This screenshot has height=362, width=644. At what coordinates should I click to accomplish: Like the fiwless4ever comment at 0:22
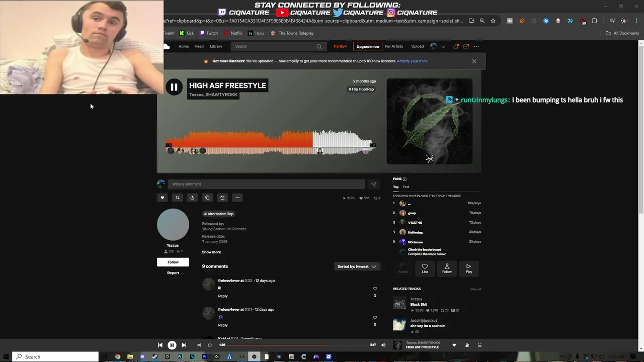pos(375,289)
